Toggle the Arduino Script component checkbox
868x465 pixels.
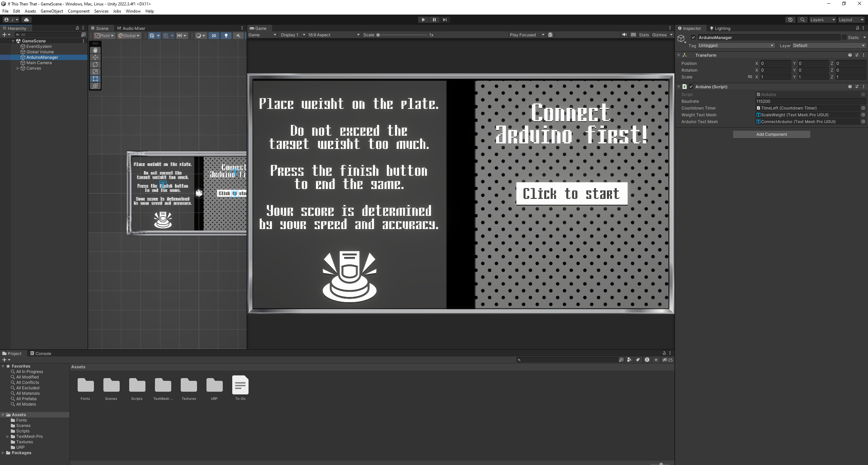pos(691,86)
